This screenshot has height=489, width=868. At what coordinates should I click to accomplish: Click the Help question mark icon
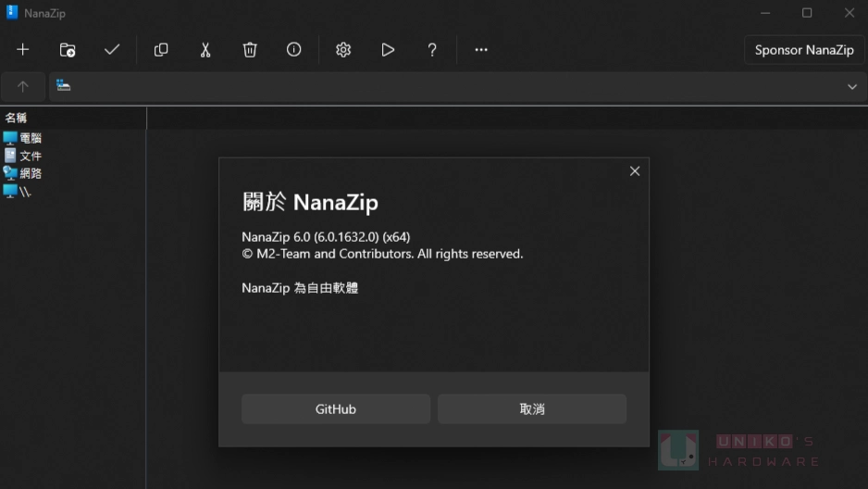click(432, 50)
